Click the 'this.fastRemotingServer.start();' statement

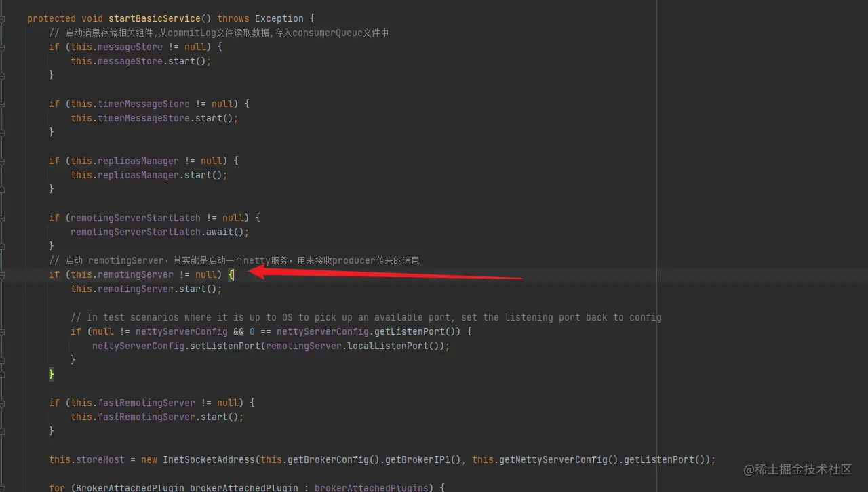[157, 417]
